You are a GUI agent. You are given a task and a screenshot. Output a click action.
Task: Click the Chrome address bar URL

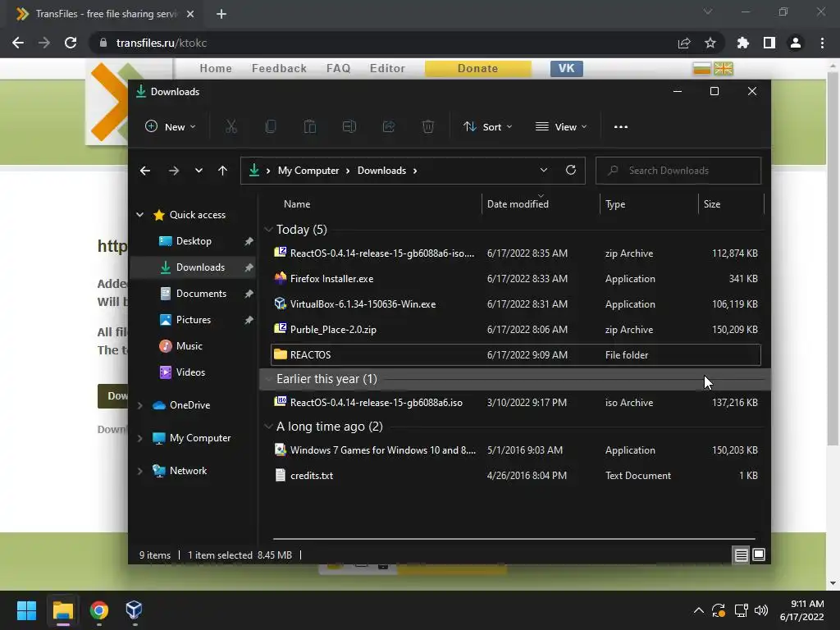click(162, 43)
